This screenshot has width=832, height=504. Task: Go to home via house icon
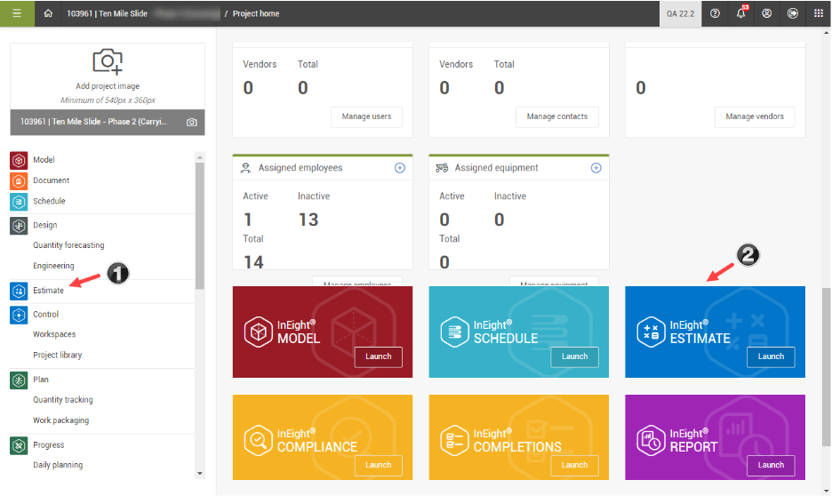pos(48,13)
